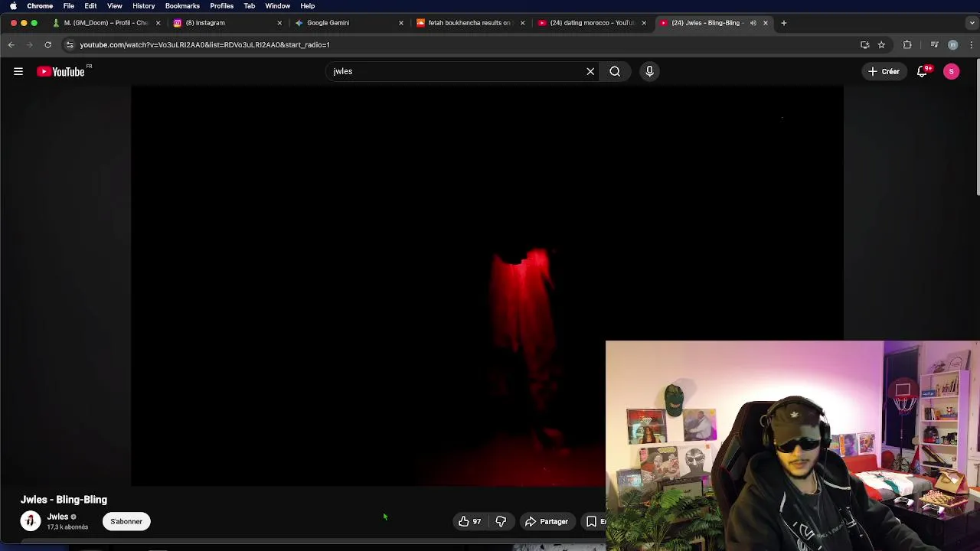Open the History menu
Viewport: 980px width, 551px height.
pyautogui.click(x=144, y=6)
